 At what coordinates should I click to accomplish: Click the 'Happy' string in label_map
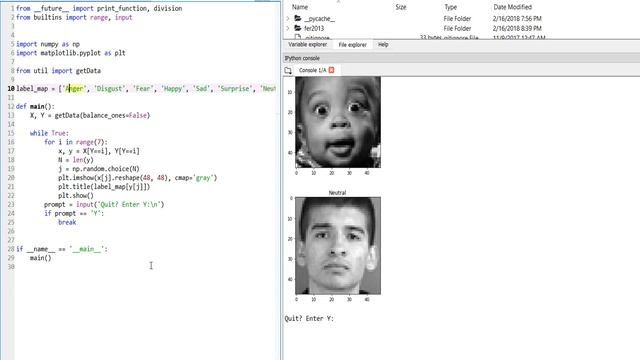173,89
